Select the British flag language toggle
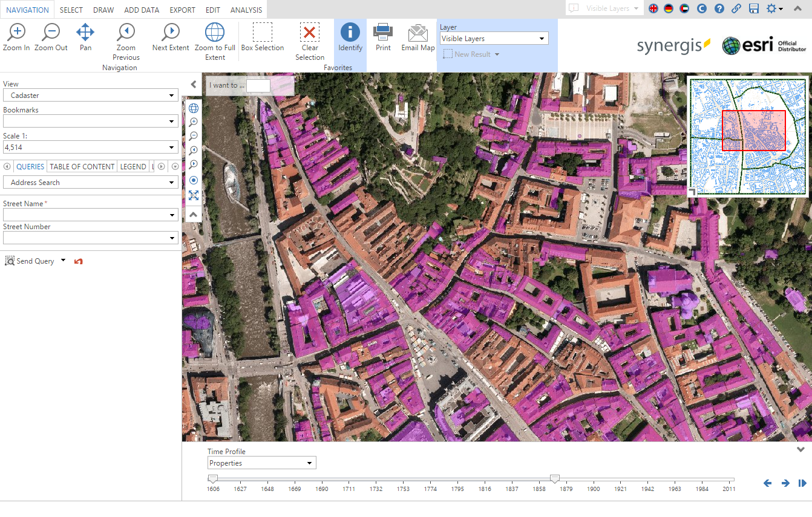Screen dimensions: 812x517 coord(652,9)
